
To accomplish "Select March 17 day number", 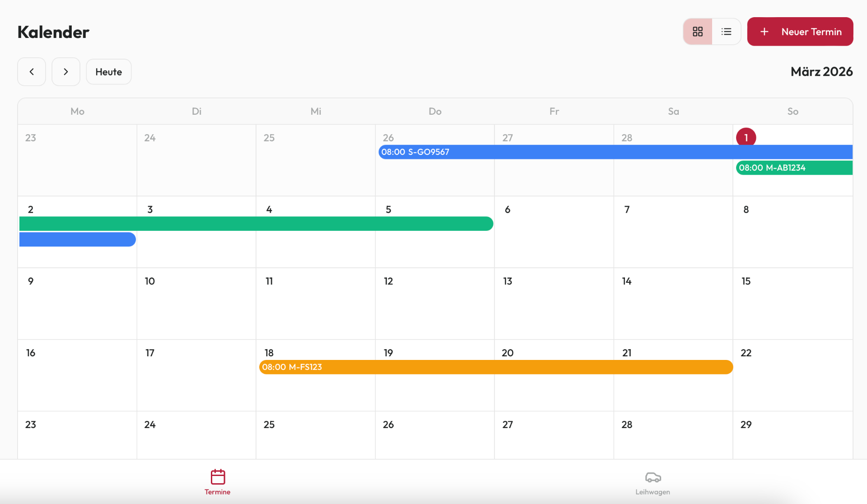I will tap(150, 353).
